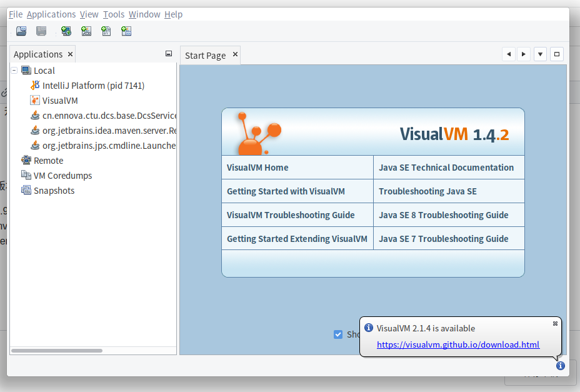580x392 pixels.
Task: Close the Applications panel tab
Action: [x=70, y=54]
